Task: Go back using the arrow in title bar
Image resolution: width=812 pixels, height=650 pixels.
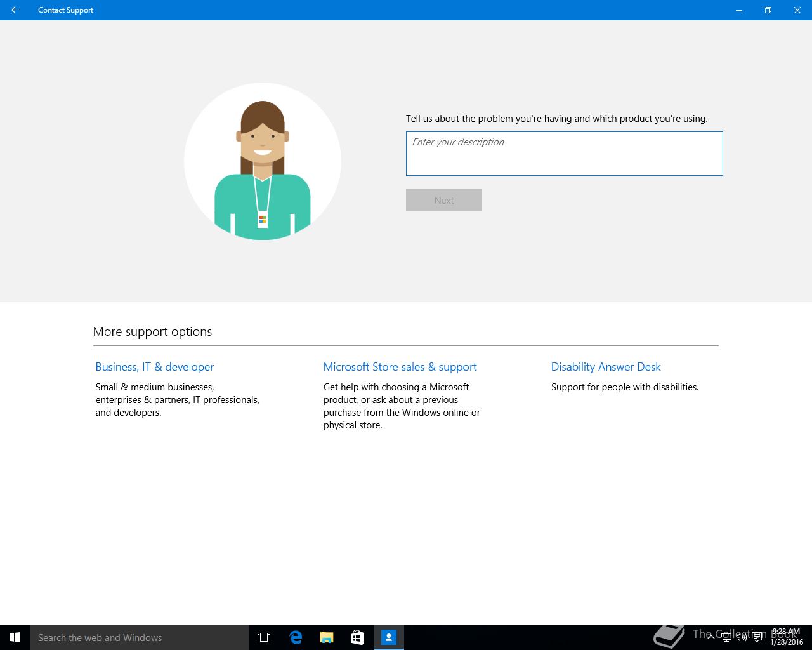Action: 15,10
